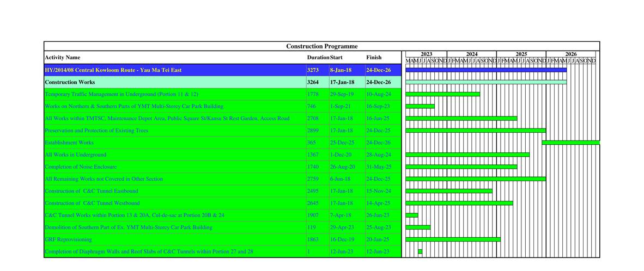Select the 2023 year label in timeline
Viewport: 644px width, 271px height.
[x=426, y=54]
